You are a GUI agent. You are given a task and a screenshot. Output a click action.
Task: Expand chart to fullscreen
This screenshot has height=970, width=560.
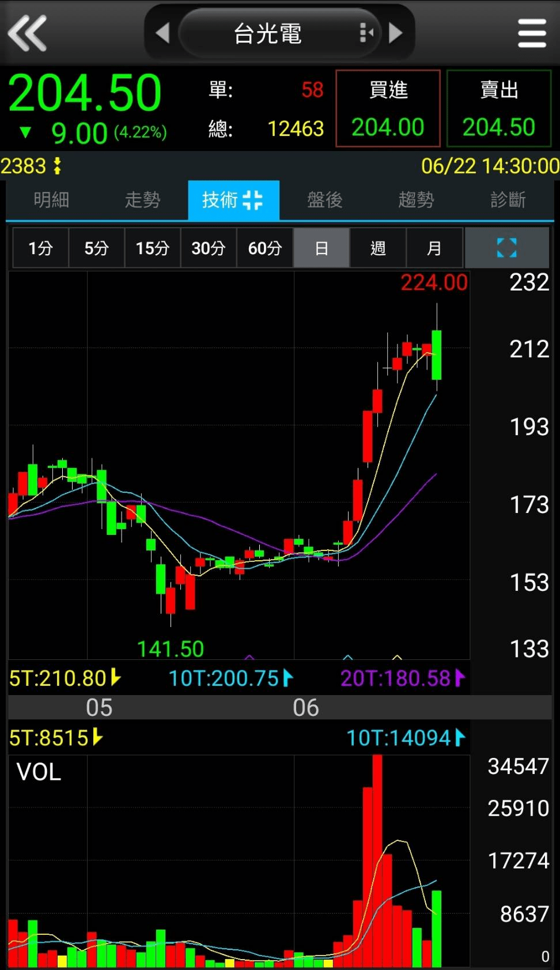click(x=506, y=248)
